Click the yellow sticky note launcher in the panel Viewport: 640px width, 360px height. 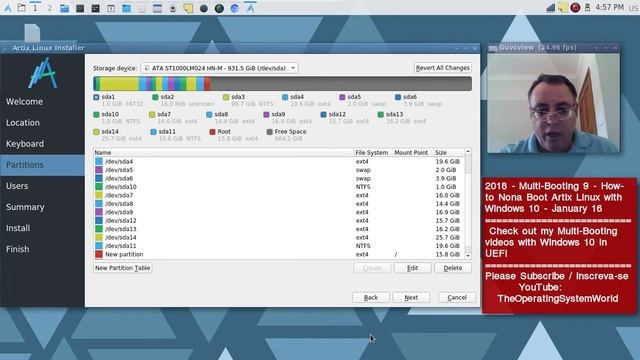(188, 8)
